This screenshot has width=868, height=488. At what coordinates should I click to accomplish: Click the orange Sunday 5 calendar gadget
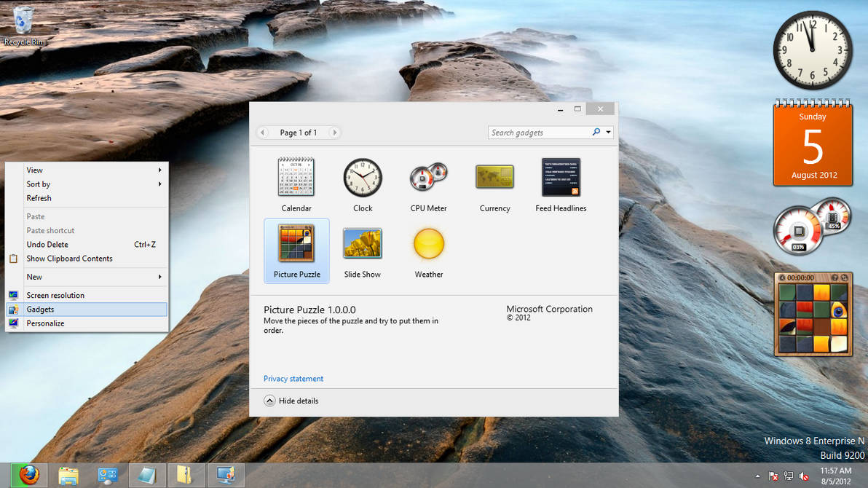[813, 142]
